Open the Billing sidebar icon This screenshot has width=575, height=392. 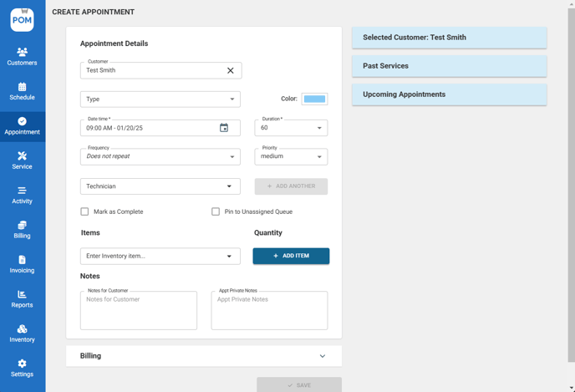pyautogui.click(x=22, y=226)
